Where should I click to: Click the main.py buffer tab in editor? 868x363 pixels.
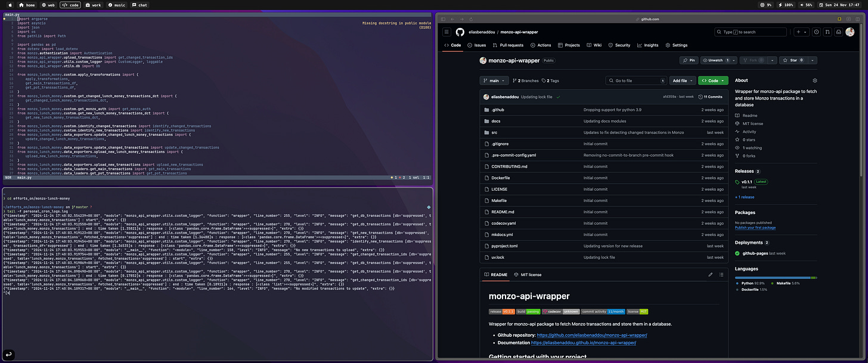tap(13, 13)
